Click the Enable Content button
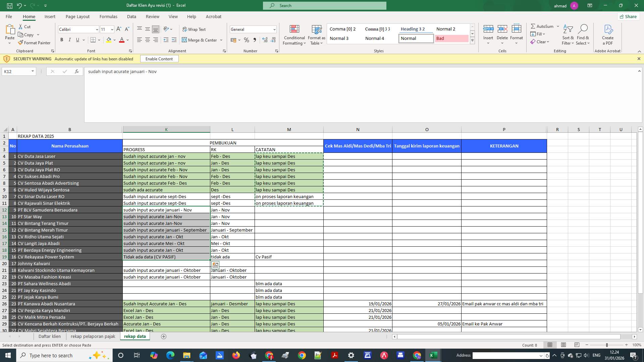 [x=159, y=59]
